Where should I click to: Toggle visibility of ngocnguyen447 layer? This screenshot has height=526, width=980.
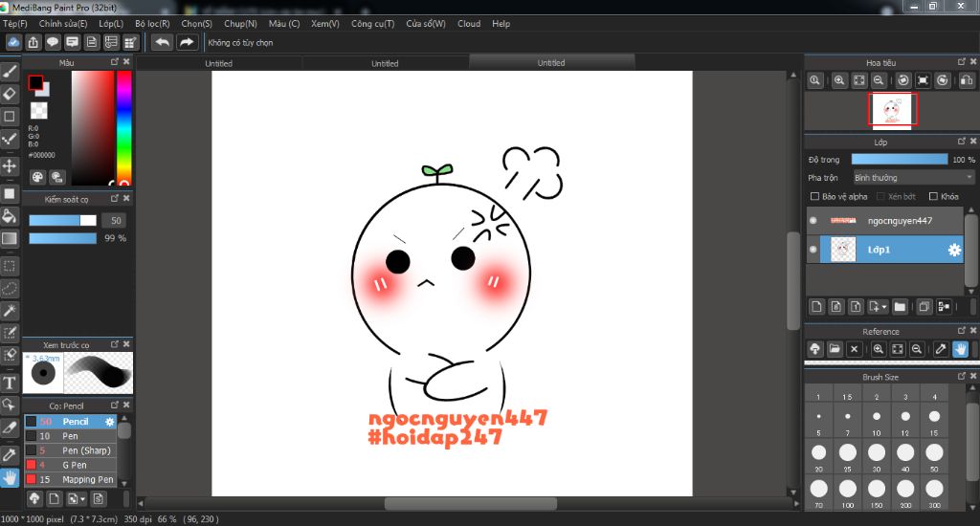(813, 221)
